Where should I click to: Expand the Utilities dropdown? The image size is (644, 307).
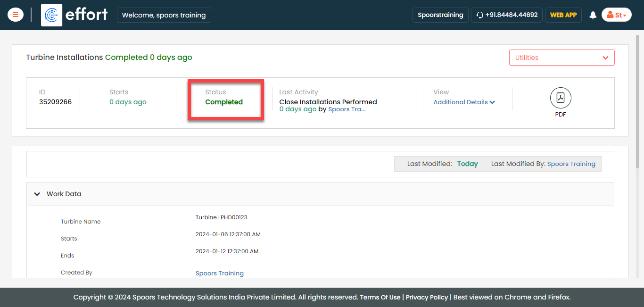[x=561, y=58]
